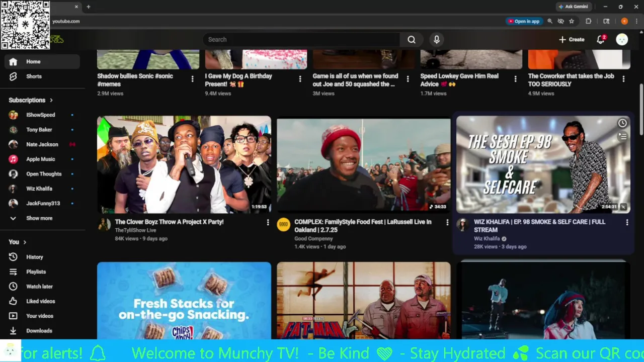Click the YouTube search magnifier button
Screen dimensions: 644x362
[x=412, y=40]
